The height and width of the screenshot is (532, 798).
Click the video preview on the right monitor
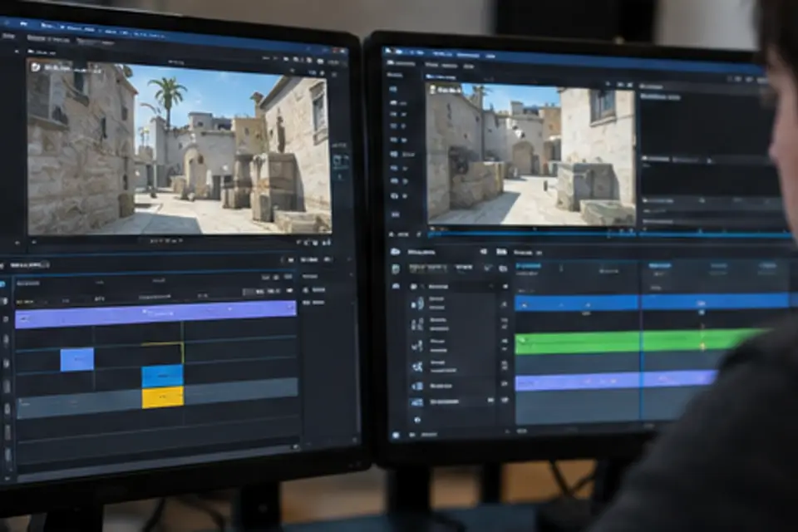(x=531, y=153)
